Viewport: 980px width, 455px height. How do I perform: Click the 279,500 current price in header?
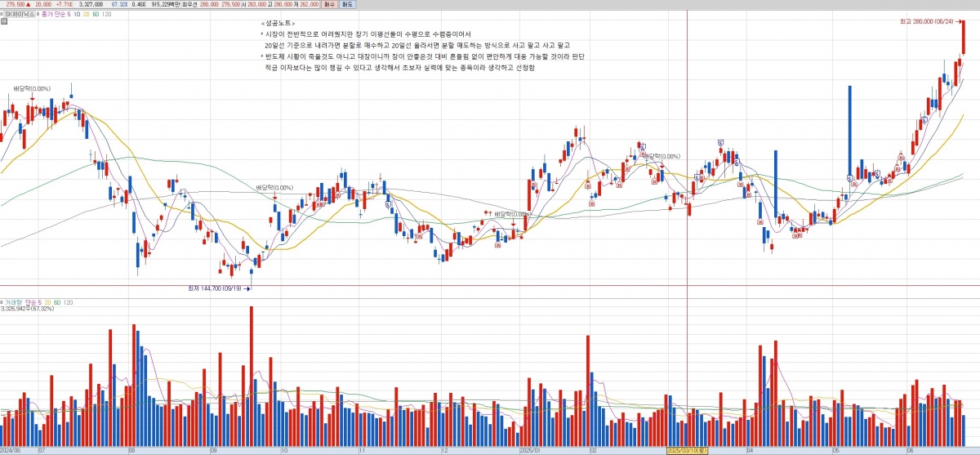15,4
